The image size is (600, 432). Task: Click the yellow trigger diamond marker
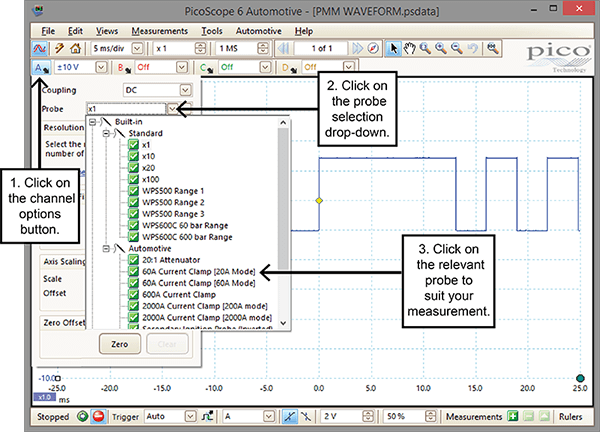(x=319, y=201)
